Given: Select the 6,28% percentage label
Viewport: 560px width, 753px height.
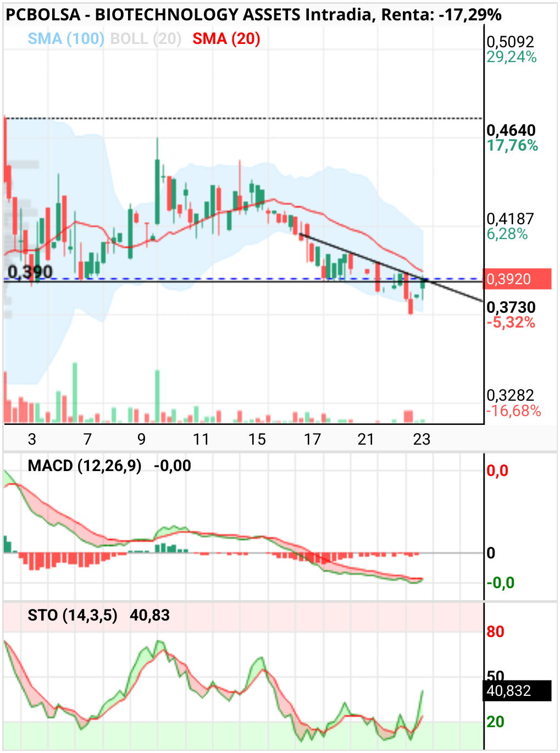Looking at the screenshot, I should pyautogui.click(x=507, y=234).
